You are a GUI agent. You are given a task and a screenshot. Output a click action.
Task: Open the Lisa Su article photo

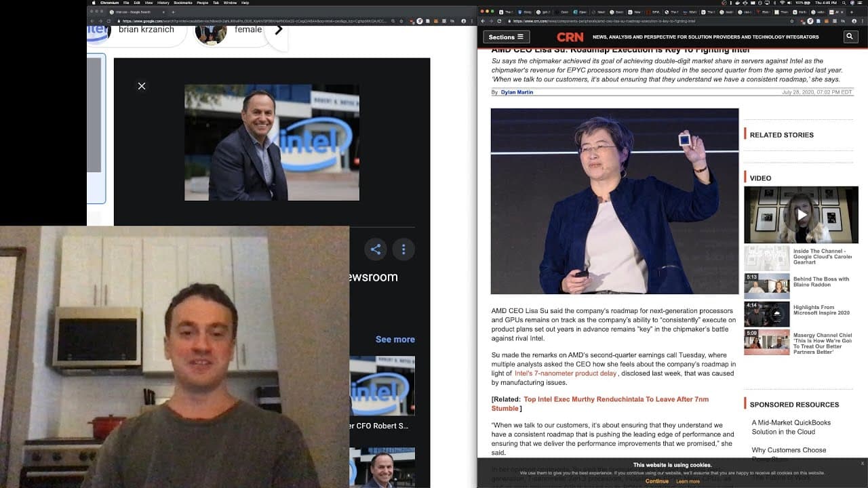pos(614,201)
